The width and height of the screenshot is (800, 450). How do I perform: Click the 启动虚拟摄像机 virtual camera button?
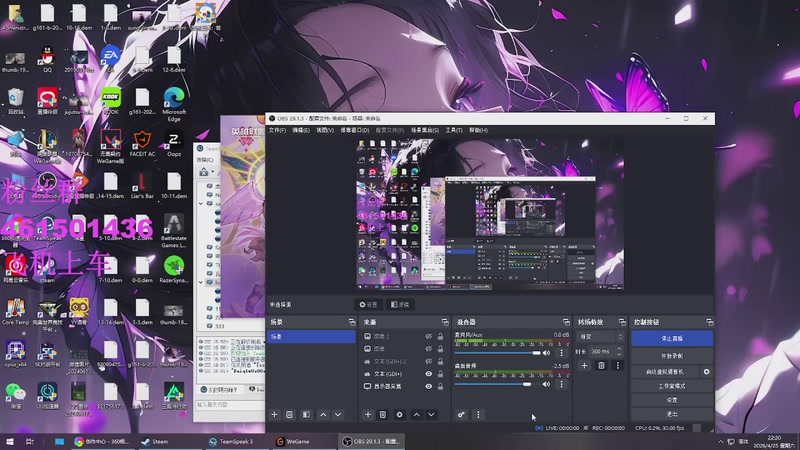point(665,372)
